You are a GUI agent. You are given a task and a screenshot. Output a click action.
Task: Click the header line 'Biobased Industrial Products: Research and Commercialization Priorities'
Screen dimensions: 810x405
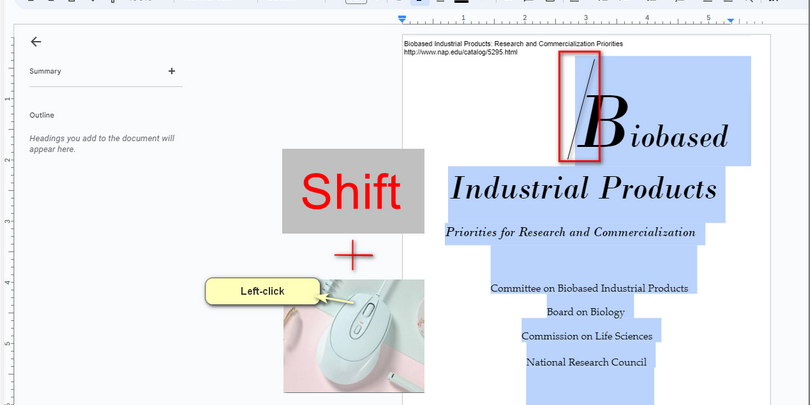click(513, 44)
